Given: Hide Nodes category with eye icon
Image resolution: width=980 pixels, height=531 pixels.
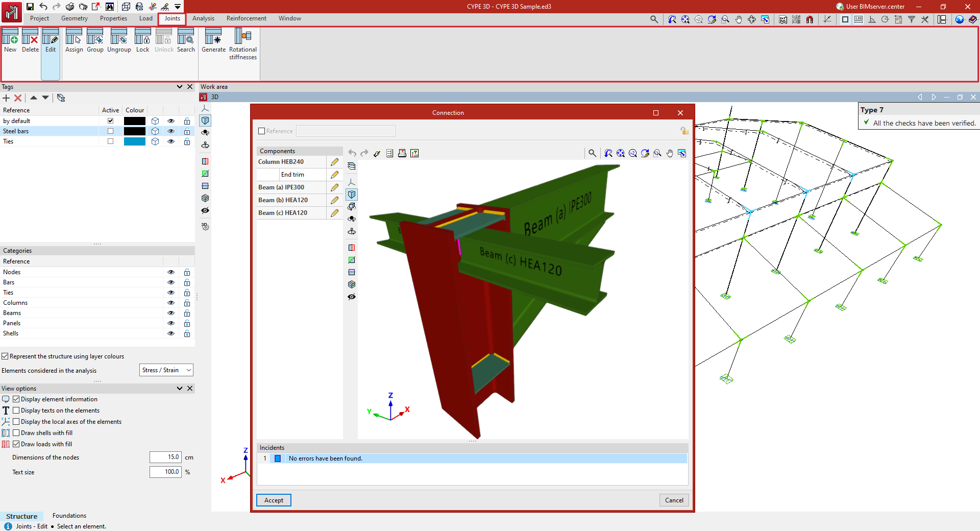Looking at the screenshot, I should coord(171,272).
